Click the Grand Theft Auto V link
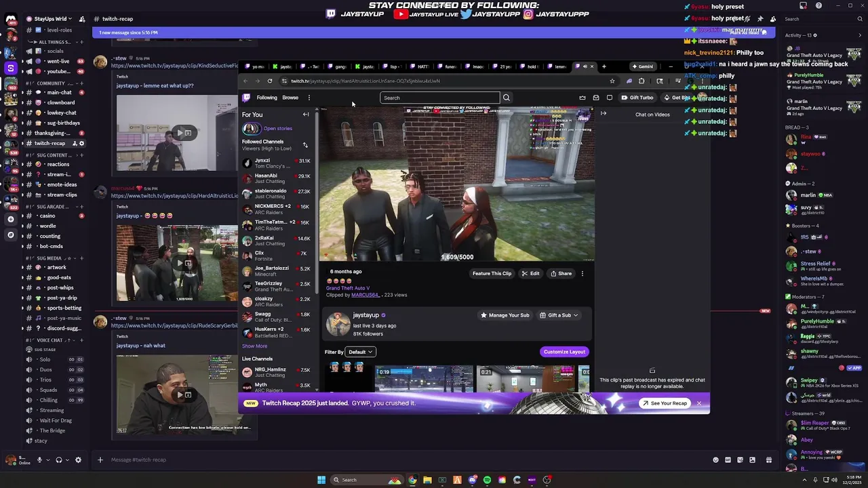The height and width of the screenshot is (488, 868). [x=348, y=288]
